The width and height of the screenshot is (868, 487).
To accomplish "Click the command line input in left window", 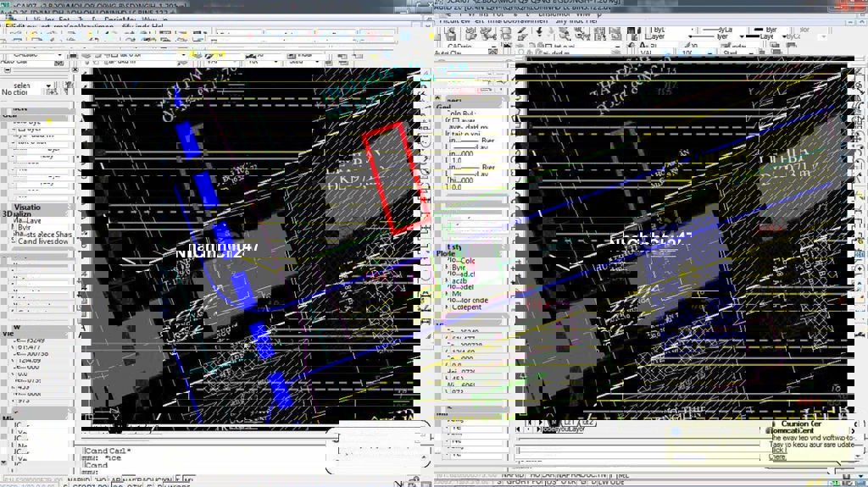I will (212, 465).
